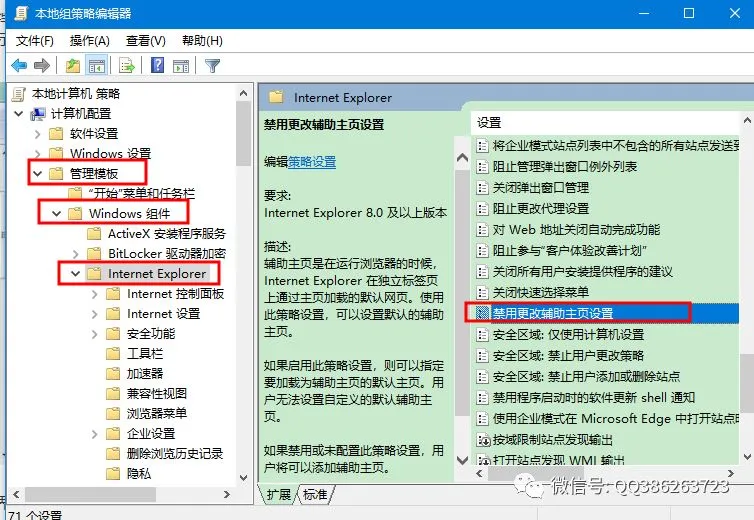754x520 pixels.
Task: Select policy 禁用程序启动时的软件更新 shell 通知
Action: point(594,398)
